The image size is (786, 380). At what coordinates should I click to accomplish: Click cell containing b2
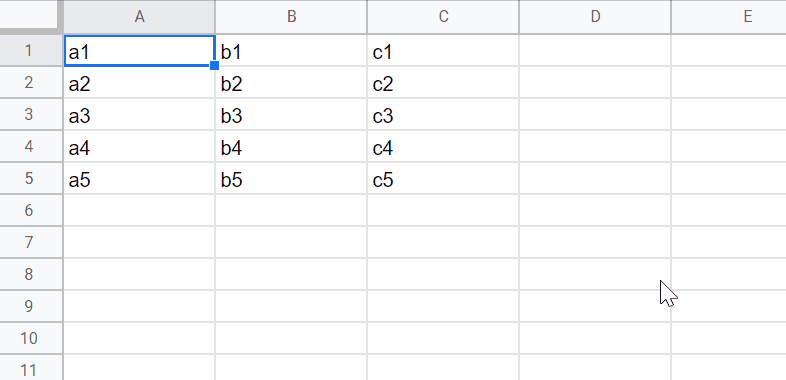pyautogui.click(x=291, y=83)
